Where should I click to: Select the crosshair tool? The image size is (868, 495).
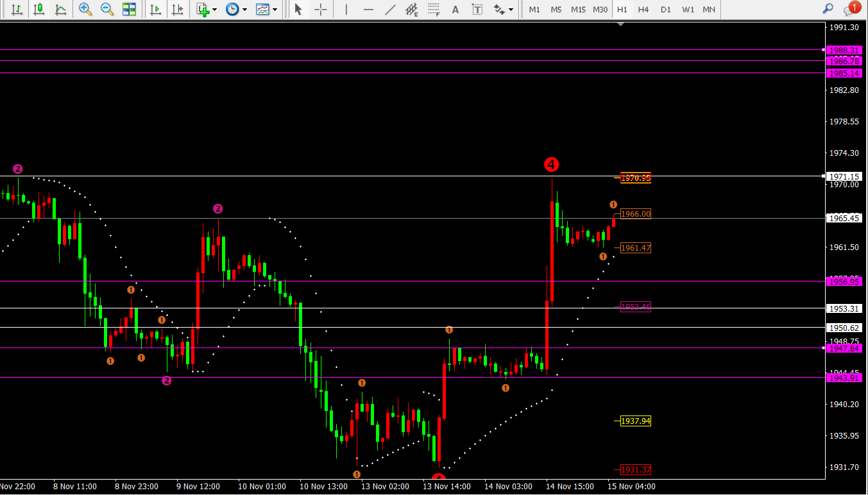[x=321, y=10]
